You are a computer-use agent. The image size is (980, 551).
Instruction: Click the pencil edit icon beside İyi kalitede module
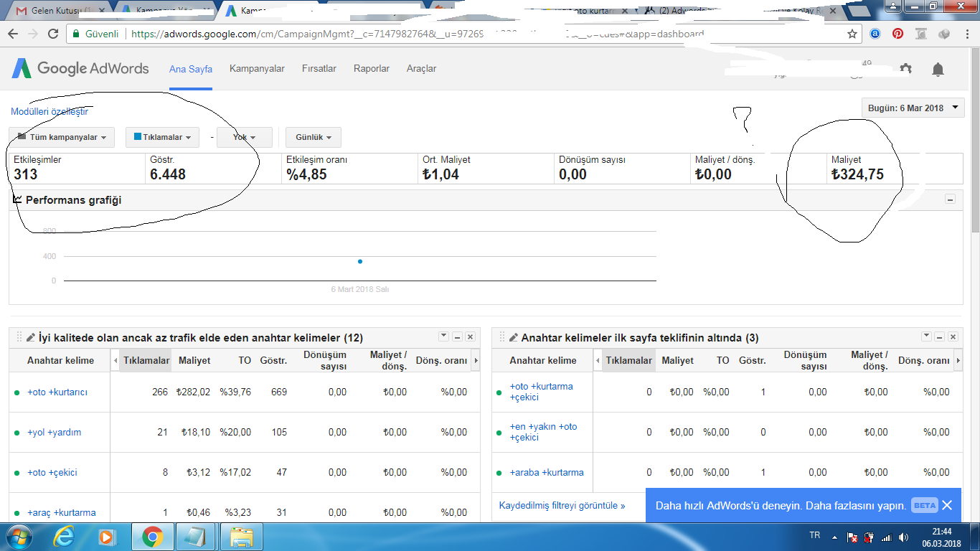click(31, 337)
